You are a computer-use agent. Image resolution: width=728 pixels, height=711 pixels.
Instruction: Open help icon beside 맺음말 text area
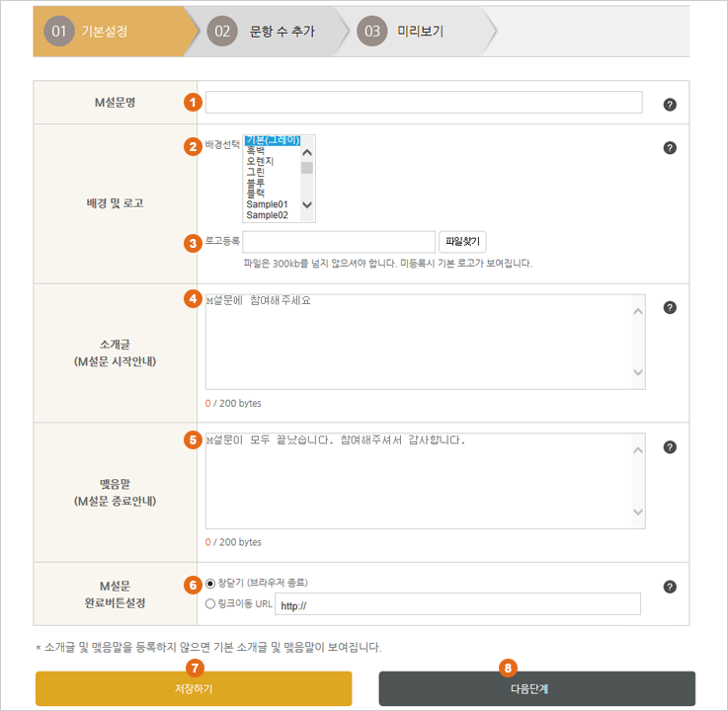click(670, 447)
